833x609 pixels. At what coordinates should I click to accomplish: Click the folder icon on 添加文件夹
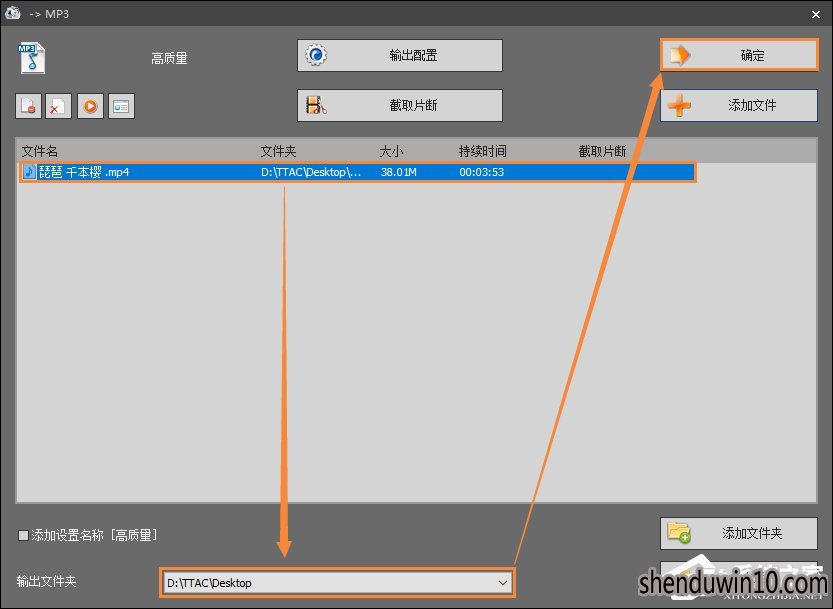(x=679, y=532)
